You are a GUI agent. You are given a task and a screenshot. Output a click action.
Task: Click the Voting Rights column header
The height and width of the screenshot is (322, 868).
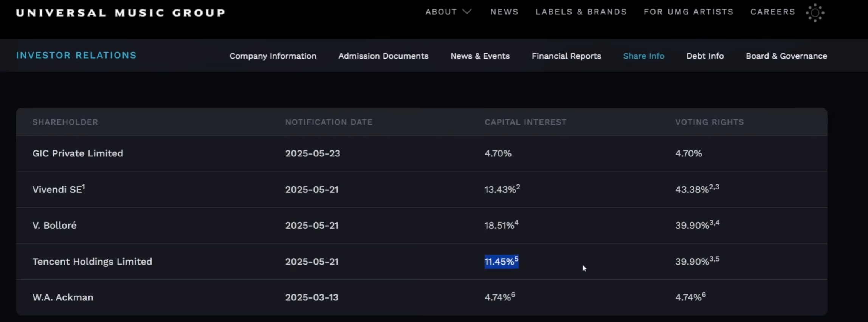710,122
